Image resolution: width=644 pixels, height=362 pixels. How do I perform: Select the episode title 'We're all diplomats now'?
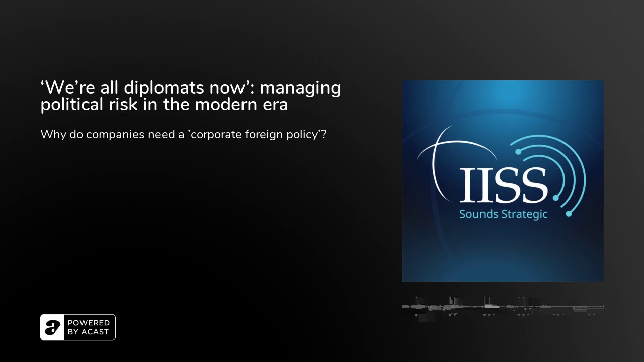pyautogui.click(x=191, y=96)
